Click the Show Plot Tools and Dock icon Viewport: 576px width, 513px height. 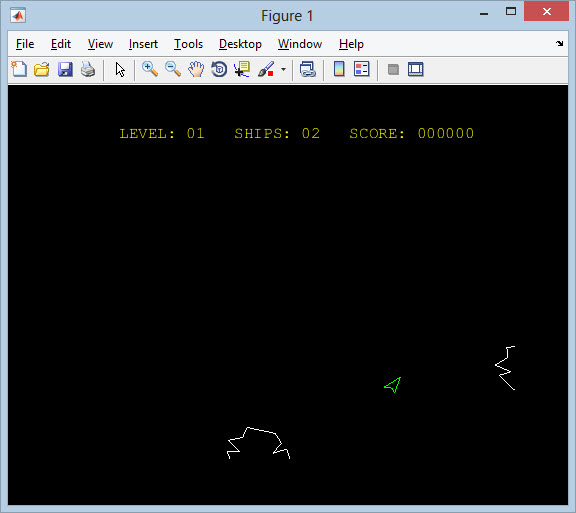[x=415, y=69]
